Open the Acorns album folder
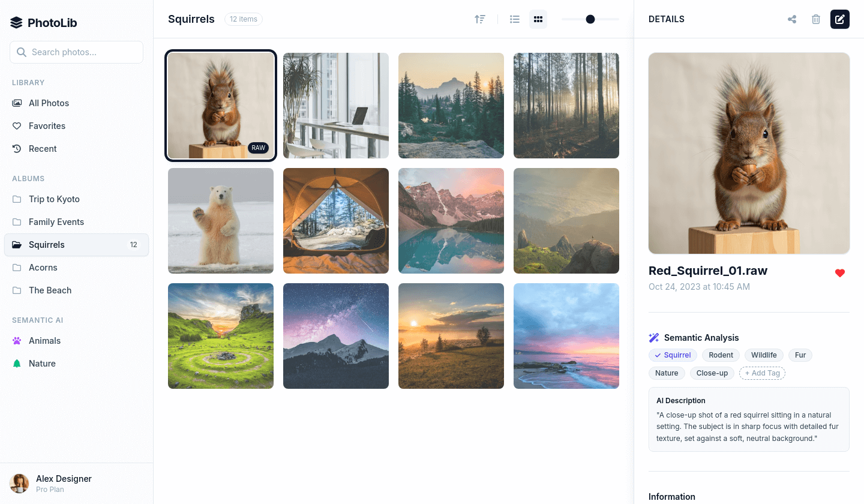864x504 pixels. pyautogui.click(x=43, y=268)
